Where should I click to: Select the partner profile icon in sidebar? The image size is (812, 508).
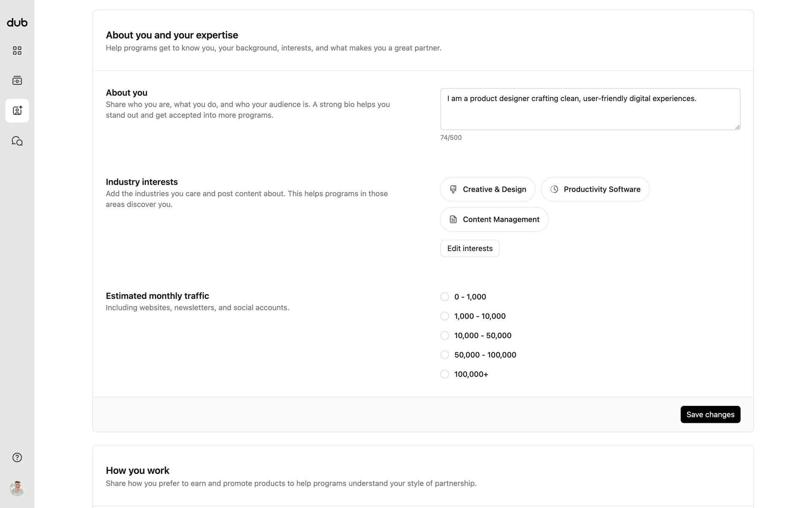click(17, 110)
